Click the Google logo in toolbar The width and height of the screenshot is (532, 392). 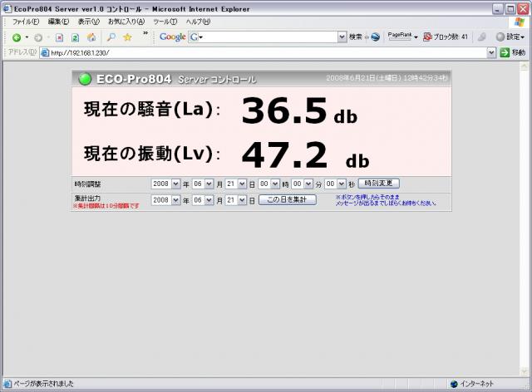point(172,37)
